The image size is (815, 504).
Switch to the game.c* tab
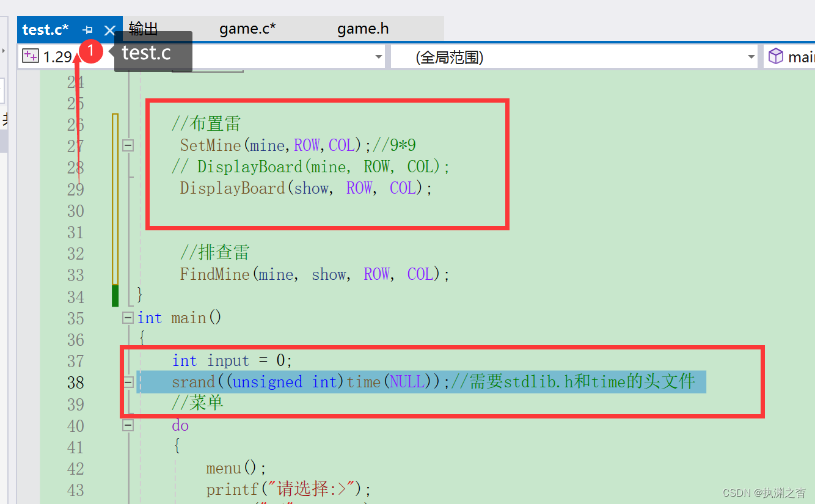click(247, 29)
